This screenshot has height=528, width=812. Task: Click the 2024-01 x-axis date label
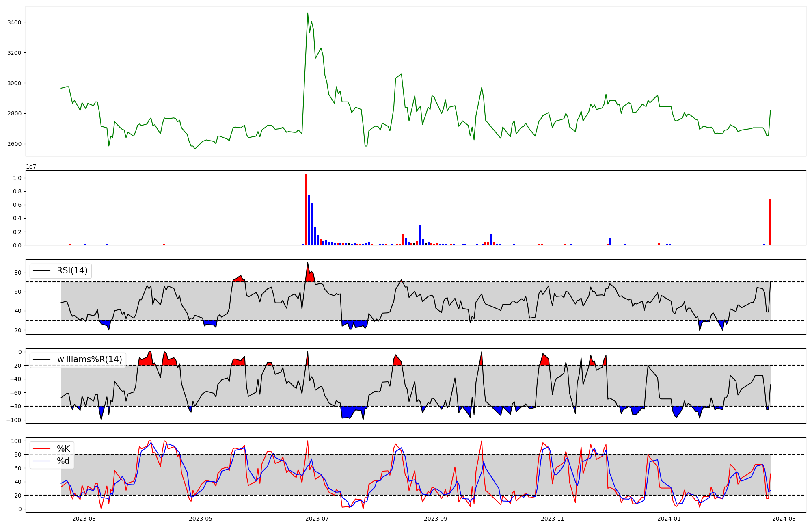669,519
